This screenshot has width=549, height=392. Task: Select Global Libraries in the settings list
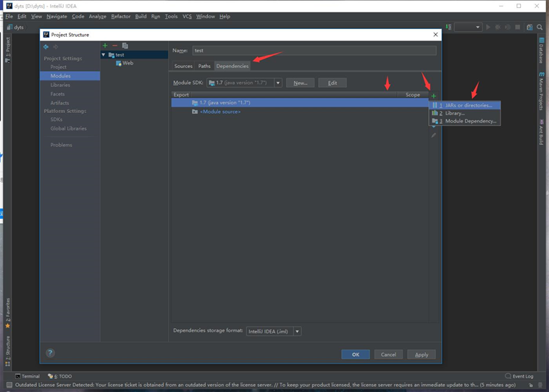click(68, 128)
